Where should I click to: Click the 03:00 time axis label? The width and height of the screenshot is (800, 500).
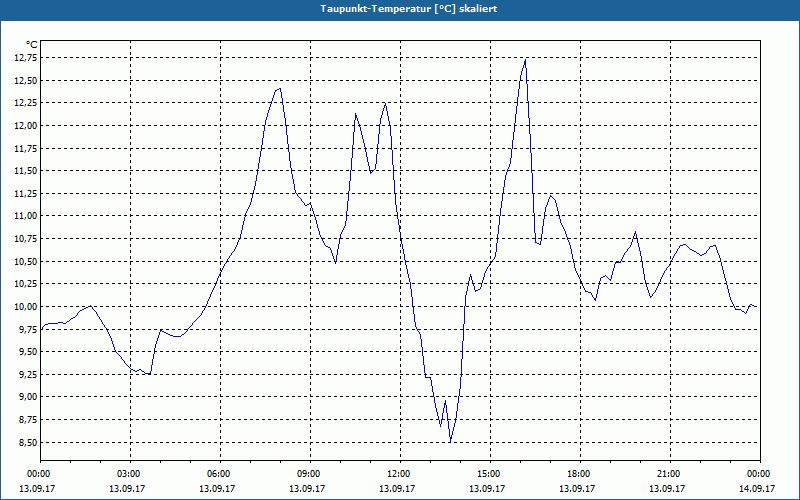[x=128, y=474]
